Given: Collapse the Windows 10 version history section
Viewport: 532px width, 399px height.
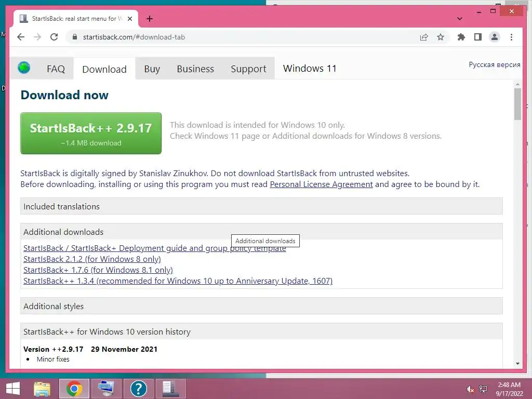Looking at the screenshot, I should pos(261,331).
